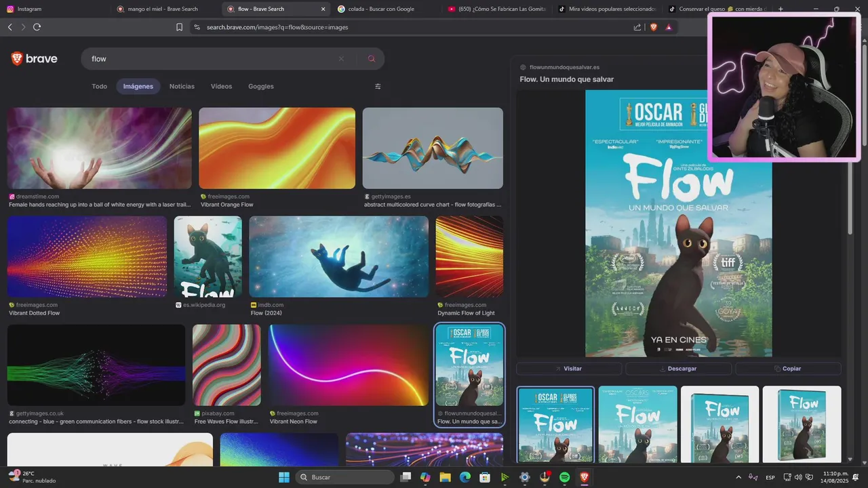
Task: Open Microsoft Edge from the taskbar
Action: (x=465, y=477)
